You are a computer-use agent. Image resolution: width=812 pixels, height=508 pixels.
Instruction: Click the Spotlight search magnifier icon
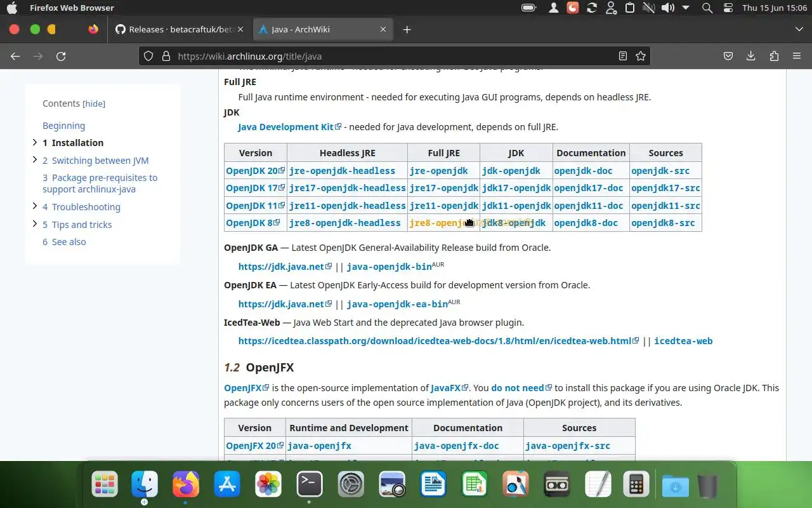707,8
